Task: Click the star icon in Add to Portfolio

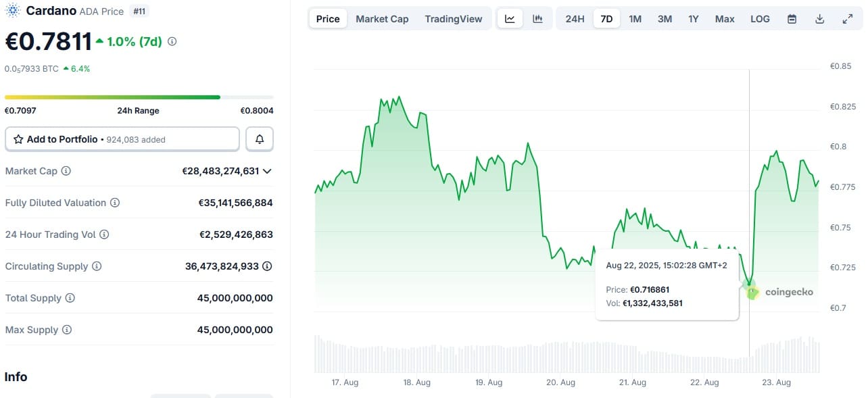Action: point(18,139)
